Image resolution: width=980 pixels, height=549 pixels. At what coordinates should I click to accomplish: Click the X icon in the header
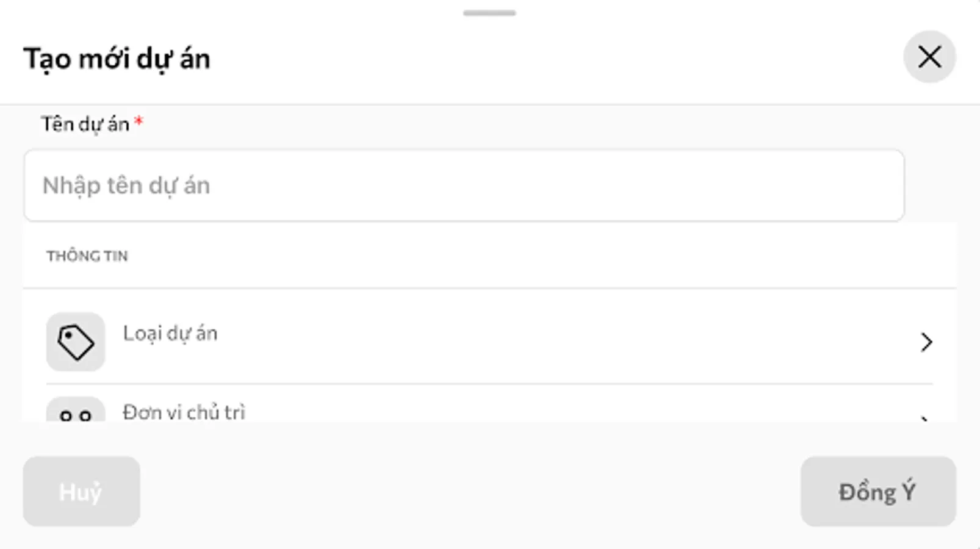tap(929, 57)
